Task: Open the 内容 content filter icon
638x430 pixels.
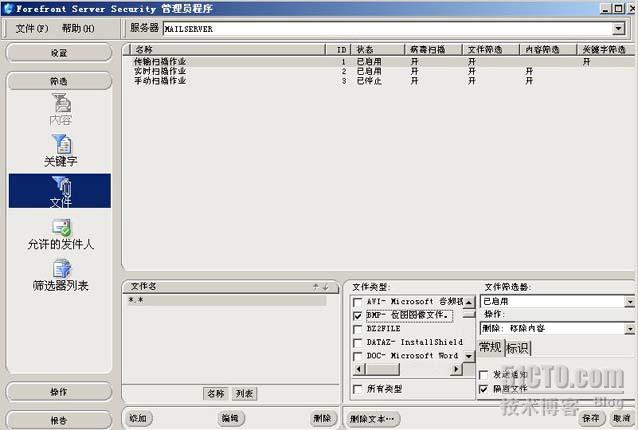Action: pyautogui.click(x=61, y=109)
